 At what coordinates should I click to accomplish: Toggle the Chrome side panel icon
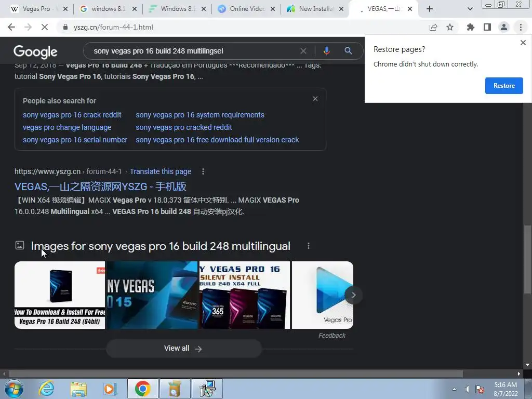[487, 27]
